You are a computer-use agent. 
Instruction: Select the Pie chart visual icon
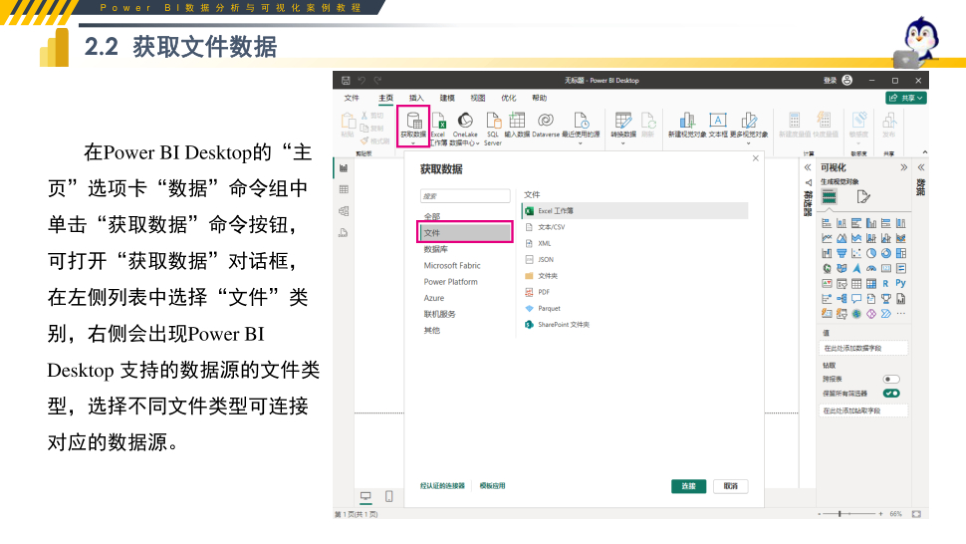871,253
